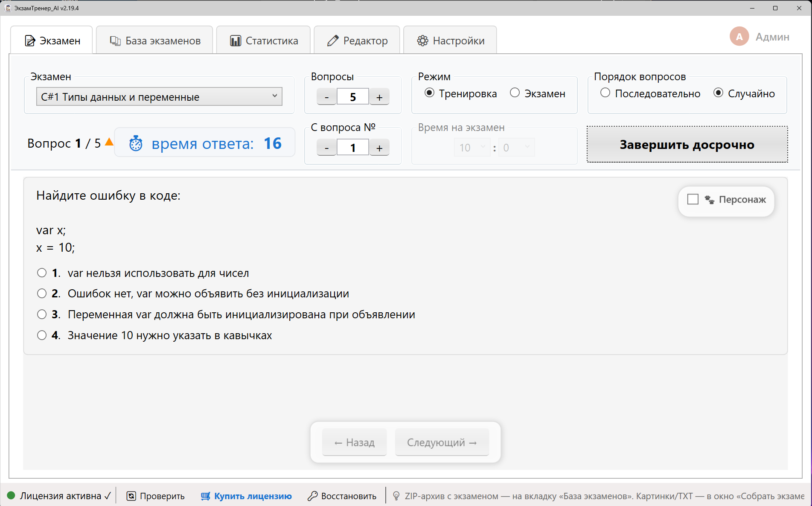This screenshot has height=506, width=812.
Task: Click the lightbulb tip icon in status bar
Action: pyautogui.click(x=396, y=496)
